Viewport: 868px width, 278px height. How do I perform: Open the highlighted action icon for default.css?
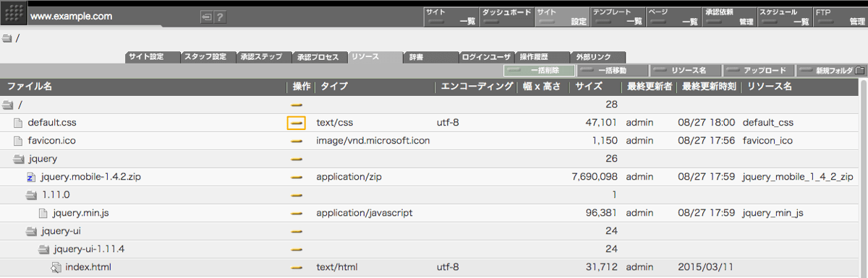click(x=296, y=123)
